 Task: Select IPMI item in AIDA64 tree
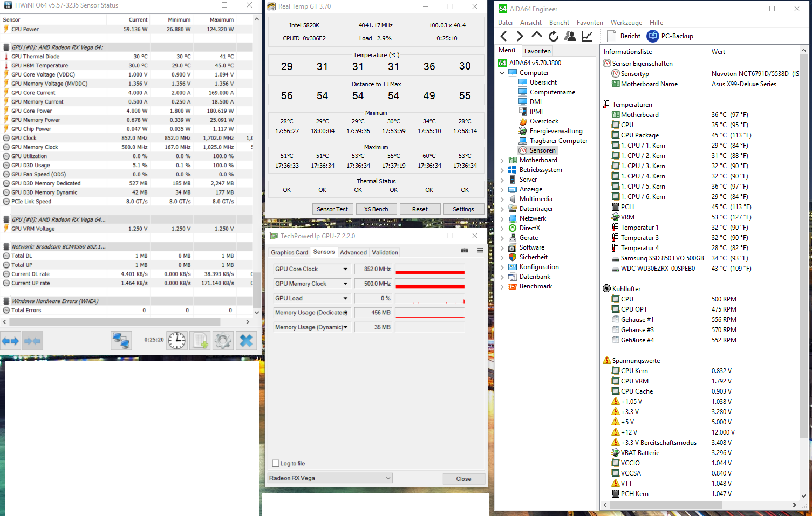click(536, 112)
